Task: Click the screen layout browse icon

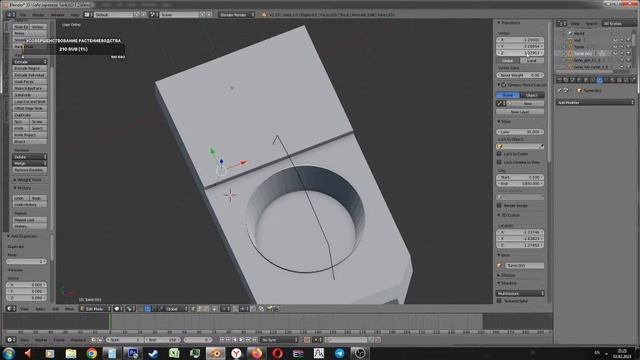Action: (x=88, y=15)
